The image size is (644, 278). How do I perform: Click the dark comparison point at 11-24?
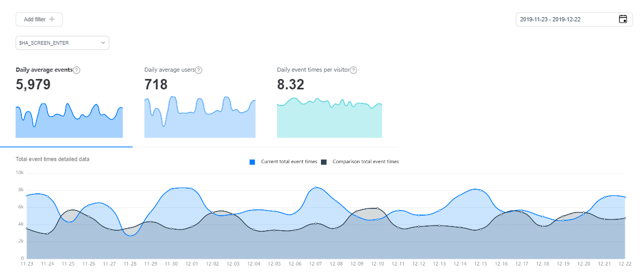tap(47, 234)
